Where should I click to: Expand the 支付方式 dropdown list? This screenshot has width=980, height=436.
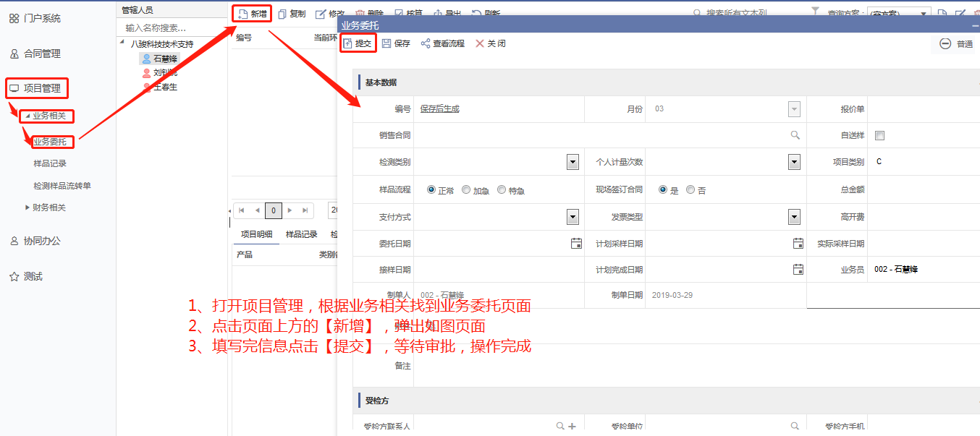[573, 216]
